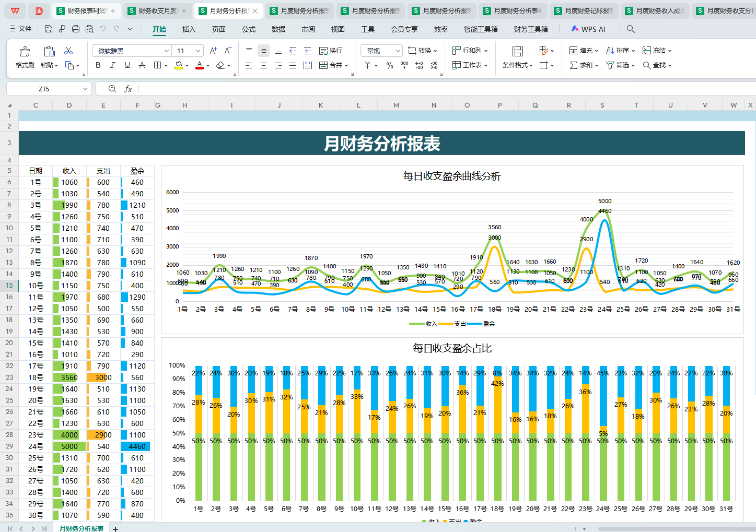
Task: Open the 财务工具箱 menu
Action: pyautogui.click(x=530, y=29)
